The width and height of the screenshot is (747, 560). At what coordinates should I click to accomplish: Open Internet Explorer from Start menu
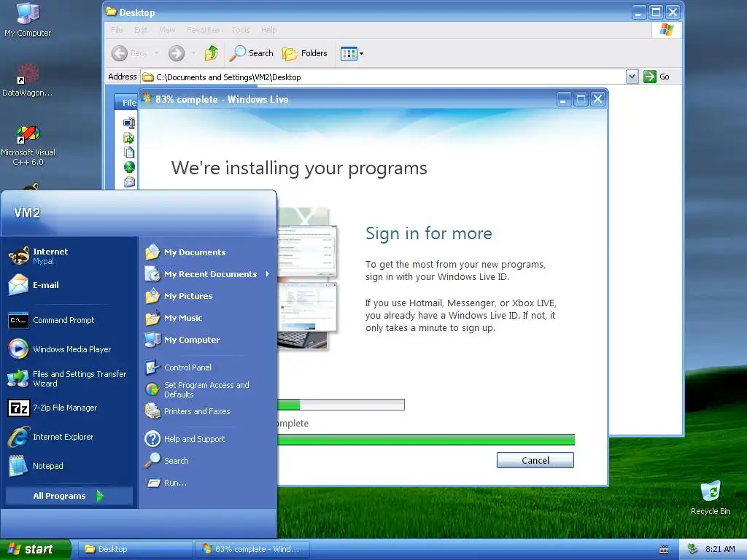point(69,437)
